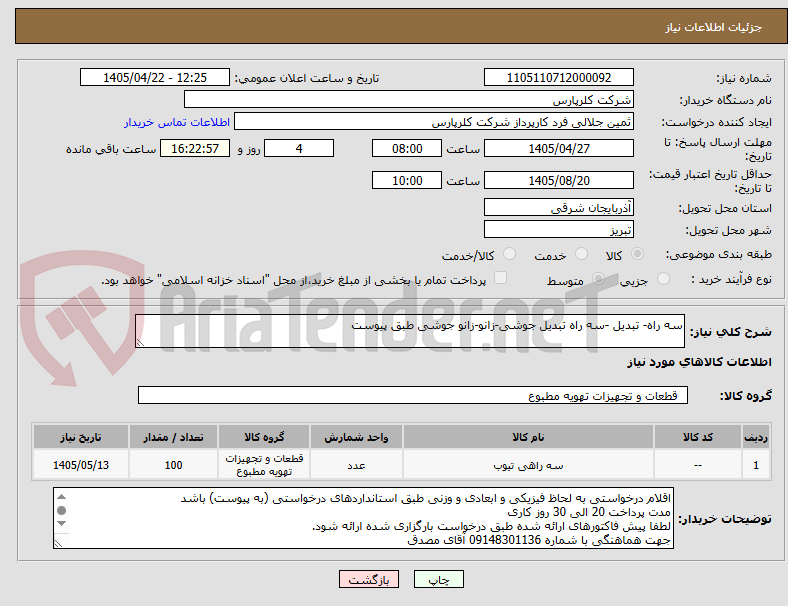Click the response deadline date 1405/04/27

558,148
